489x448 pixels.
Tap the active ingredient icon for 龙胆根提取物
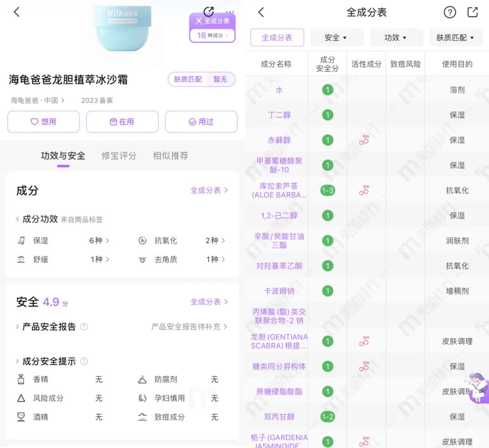click(x=364, y=341)
